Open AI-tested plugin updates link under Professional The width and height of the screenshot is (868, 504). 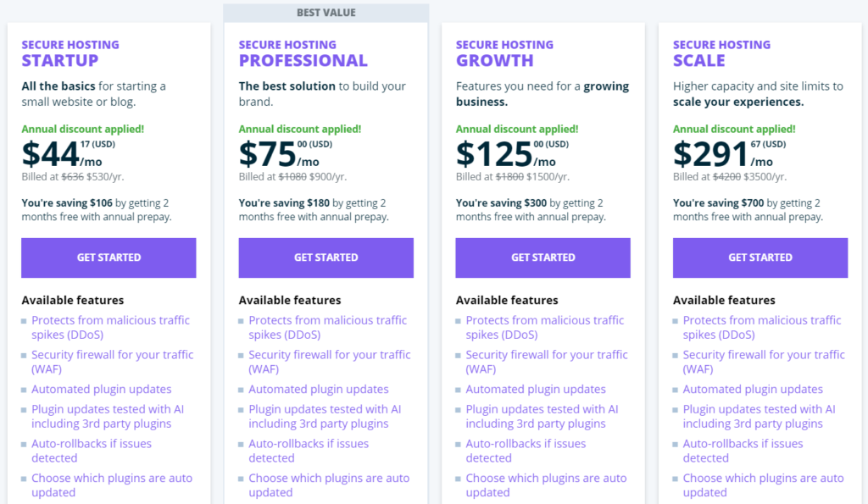pos(325,417)
